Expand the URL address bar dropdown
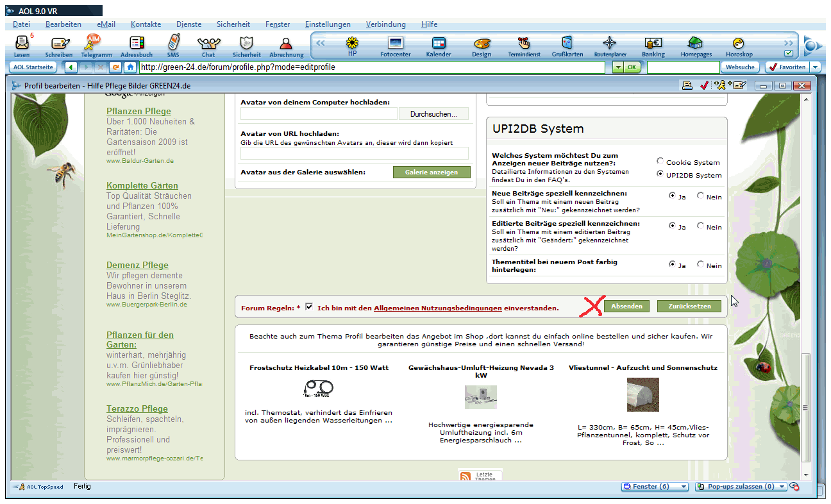The image size is (831, 504). [617, 67]
